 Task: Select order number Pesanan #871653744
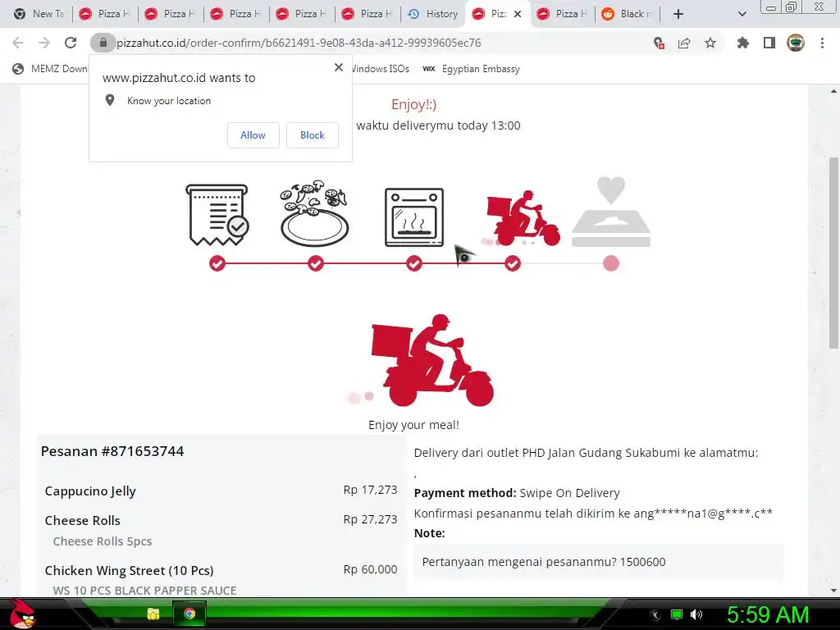[112, 451]
